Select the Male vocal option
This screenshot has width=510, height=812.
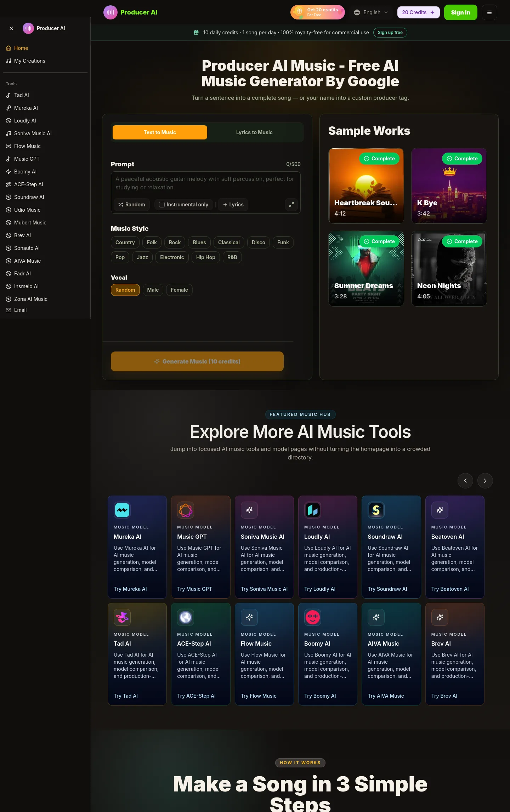[153, 290]
